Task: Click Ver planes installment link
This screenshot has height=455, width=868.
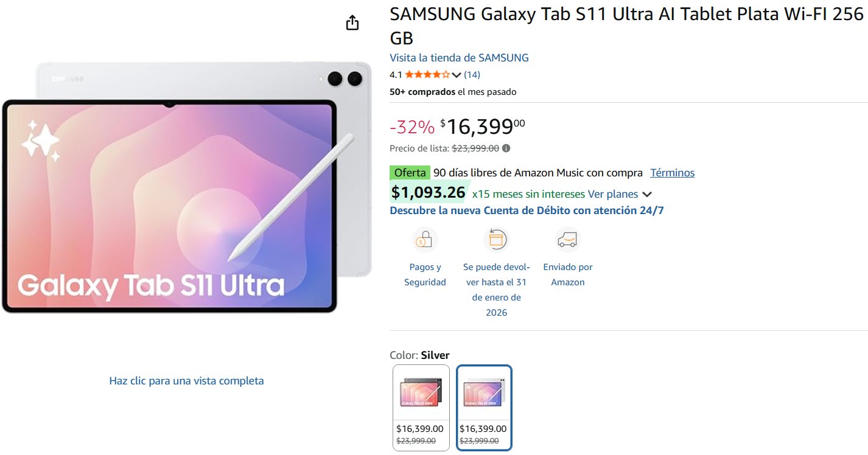Action: pyautogui.click(x=612, y=194)
